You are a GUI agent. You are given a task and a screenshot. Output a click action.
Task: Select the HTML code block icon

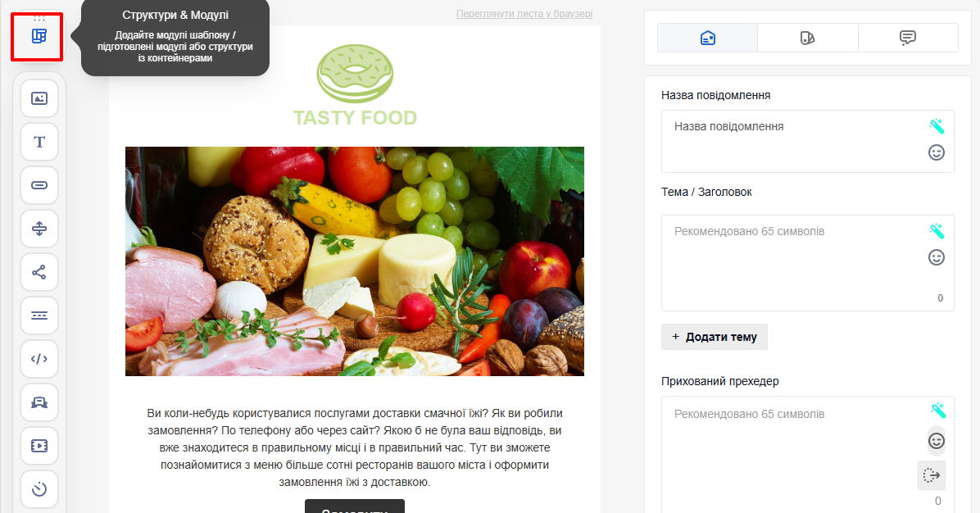[x=39, y=359]
